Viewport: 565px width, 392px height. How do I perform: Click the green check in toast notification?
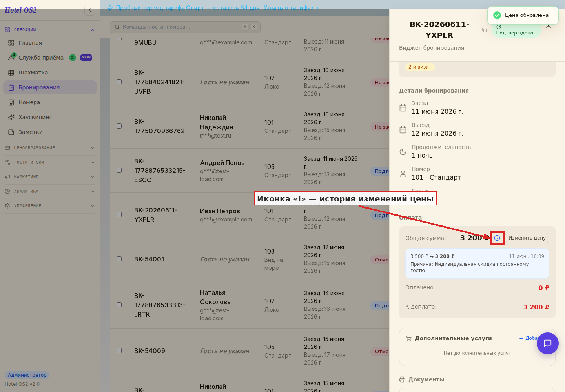[x=497, y=15]
